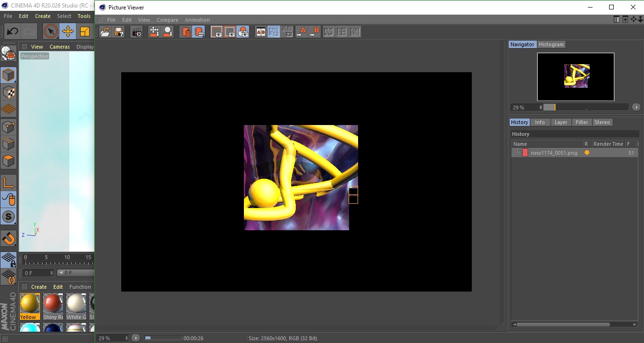Switch to the Layer tab

click(561, 122)
